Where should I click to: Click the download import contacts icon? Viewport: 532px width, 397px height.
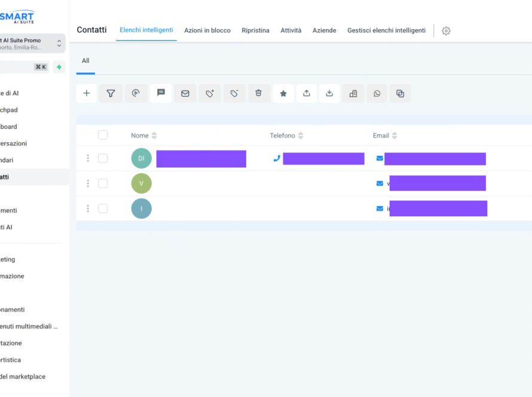tap(329, 93)
